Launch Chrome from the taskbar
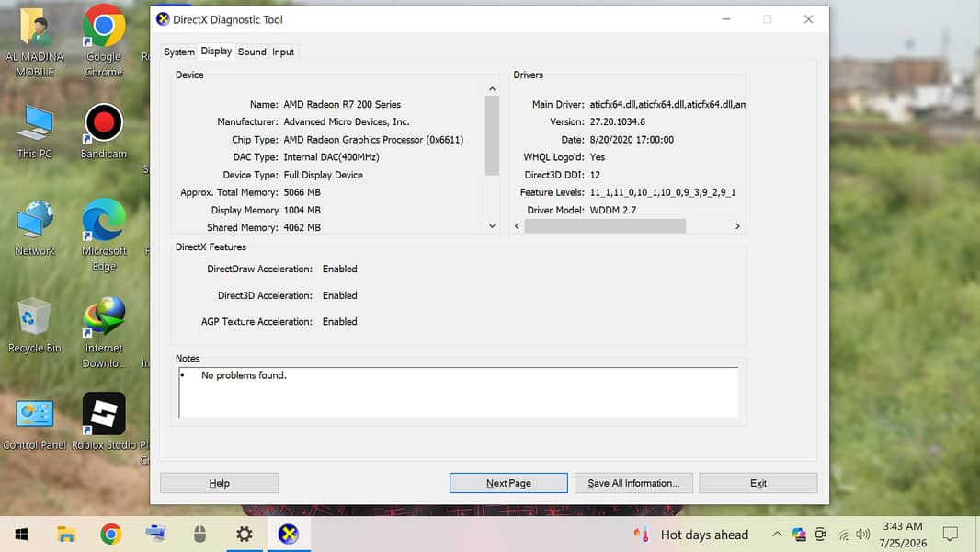Screen dimensions: 980x552 click(110, 535)
